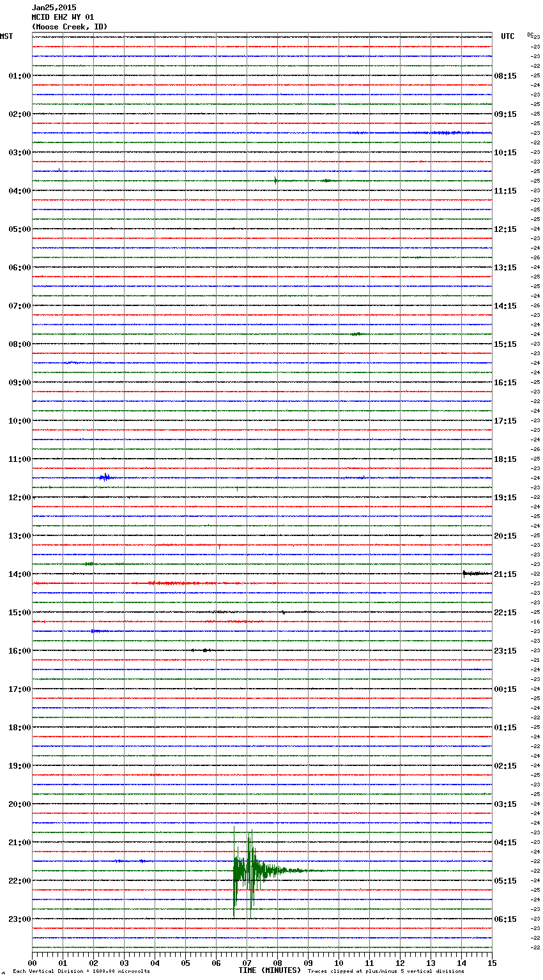Click the 06:15 UTC time label
Image resolution: width=543 pixels, height=980 pixels.
click(505, 919)
